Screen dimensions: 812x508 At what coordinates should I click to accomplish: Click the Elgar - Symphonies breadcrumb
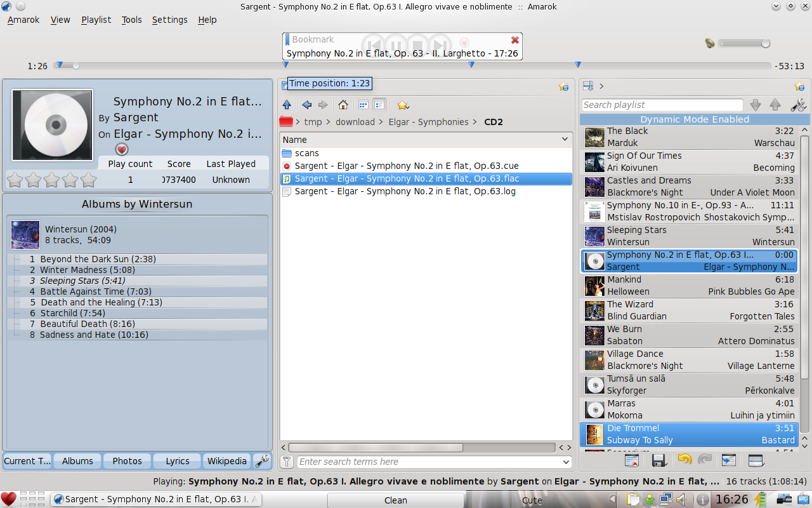click(429, 122)
